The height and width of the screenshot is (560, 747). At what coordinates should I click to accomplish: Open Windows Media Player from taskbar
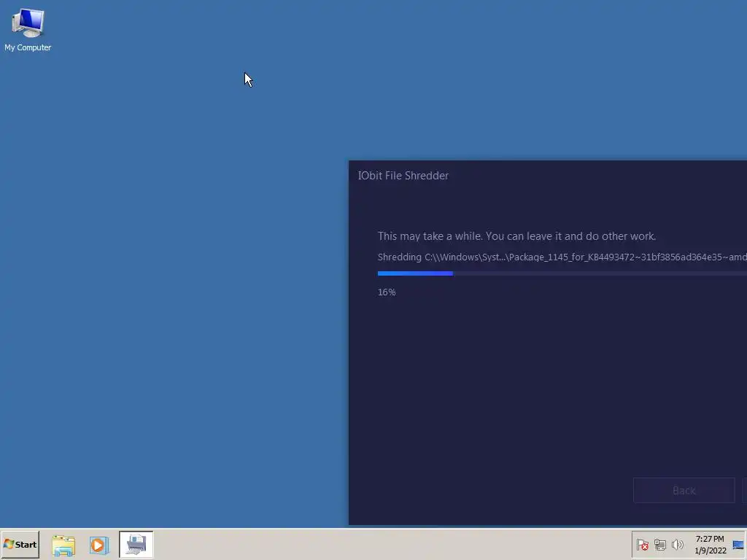tap(99, 545)
